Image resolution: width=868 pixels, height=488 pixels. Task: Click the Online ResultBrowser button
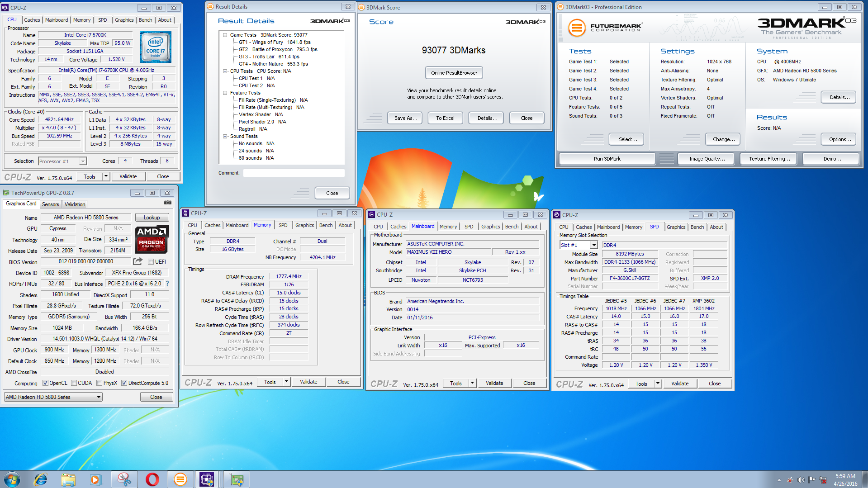[x=454, y=73]
